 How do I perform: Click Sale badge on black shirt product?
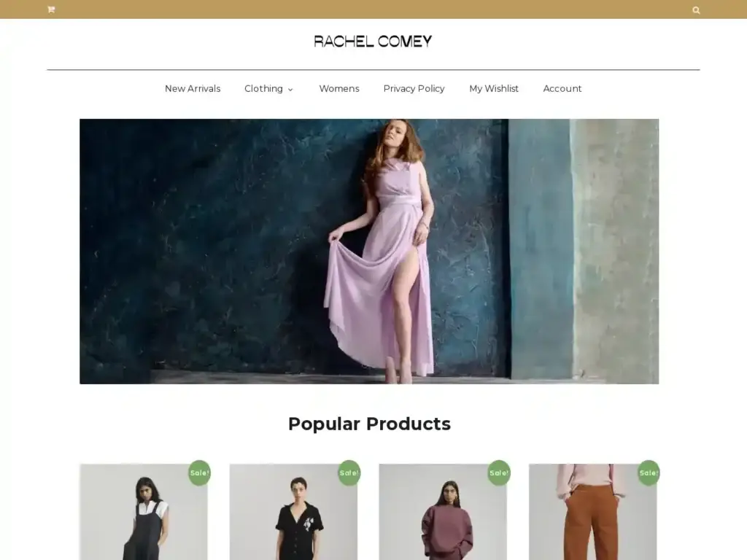[x=349, y=472]
